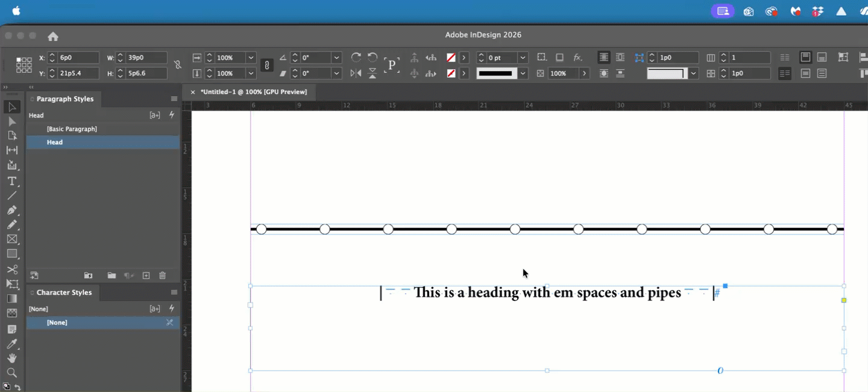Select the [None] character style row
The image size is (868, 392).
[103, 323]
